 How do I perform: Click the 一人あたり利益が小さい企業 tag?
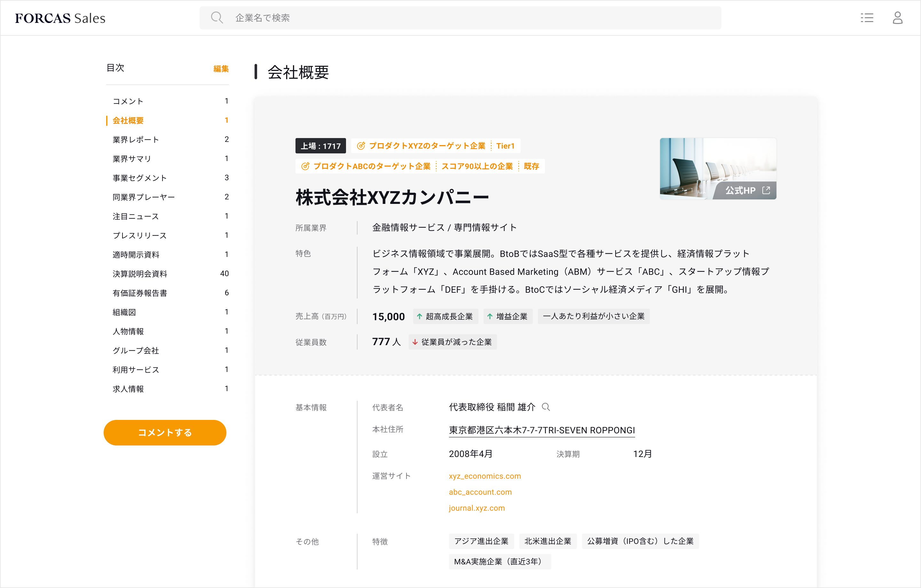pyautogui.click(x=594, y=316)
